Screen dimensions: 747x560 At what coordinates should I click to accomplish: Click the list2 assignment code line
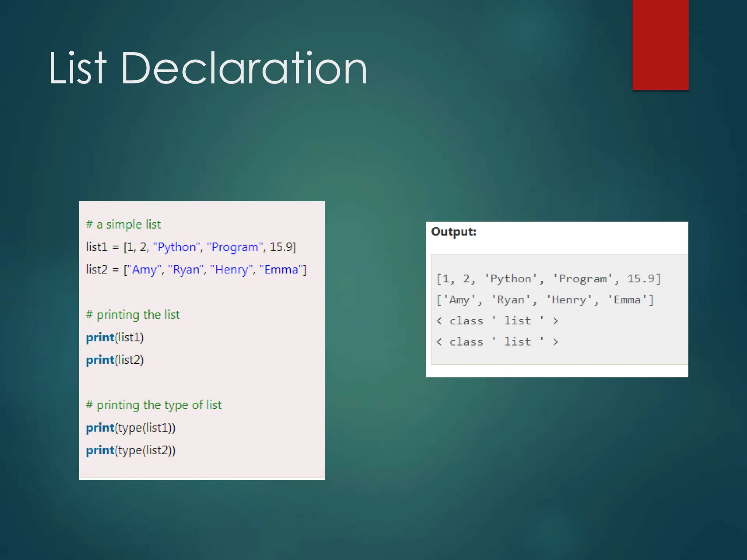click(x=196, y=269)
